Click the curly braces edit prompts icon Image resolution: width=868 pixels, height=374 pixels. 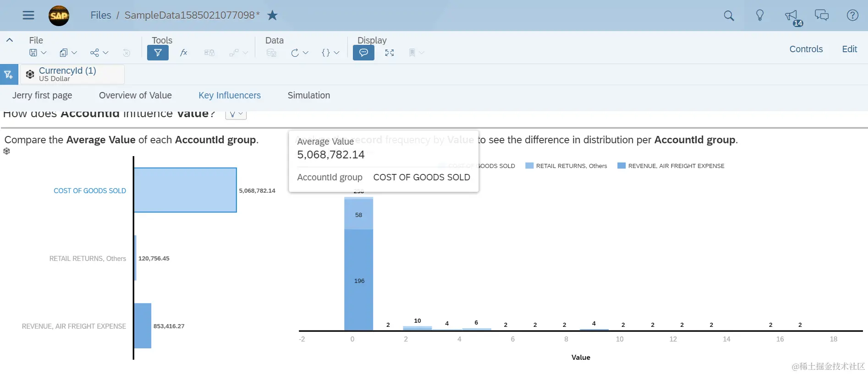tap(326, 53)
